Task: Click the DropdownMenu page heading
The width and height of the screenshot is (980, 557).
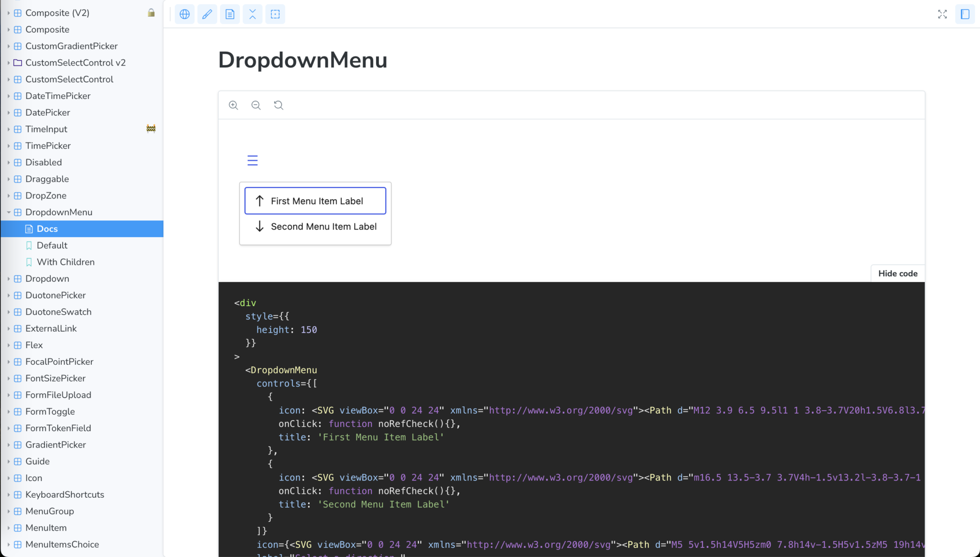Action: 302,60
